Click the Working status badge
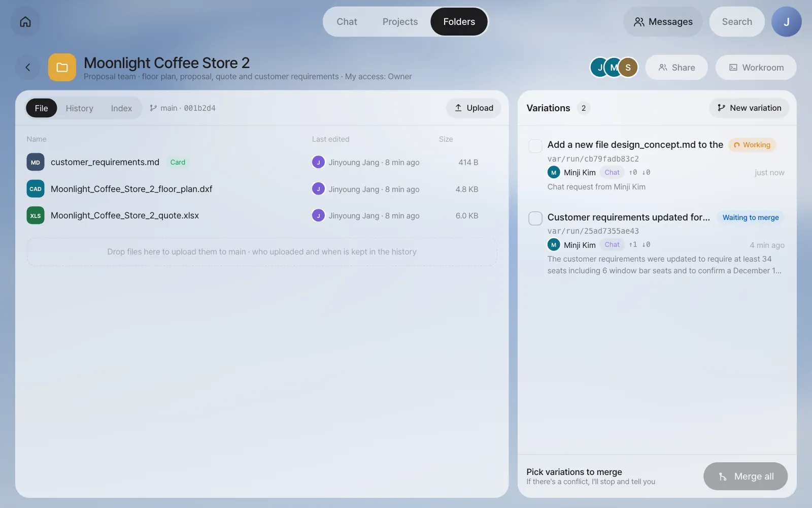 (x=752, y=145)
